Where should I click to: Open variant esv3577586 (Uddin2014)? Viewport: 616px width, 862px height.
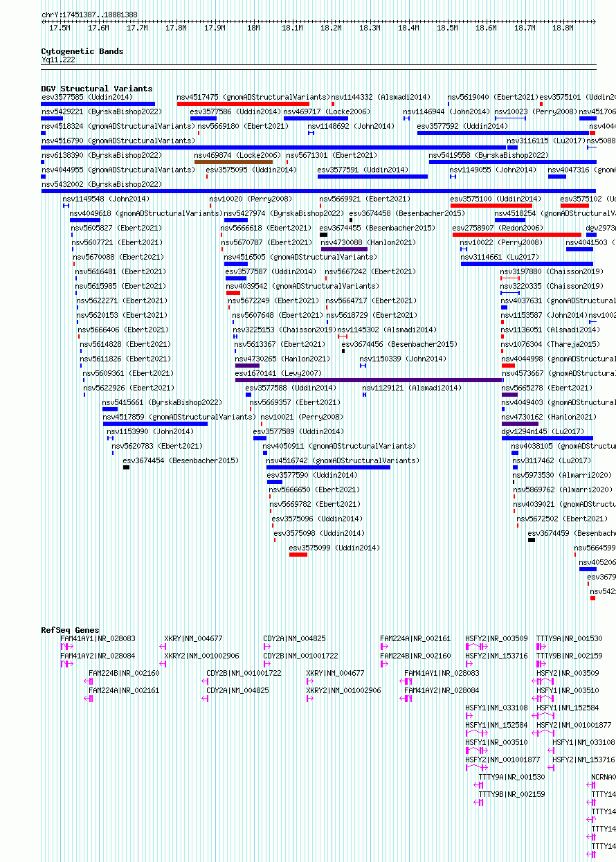(235, 111)
